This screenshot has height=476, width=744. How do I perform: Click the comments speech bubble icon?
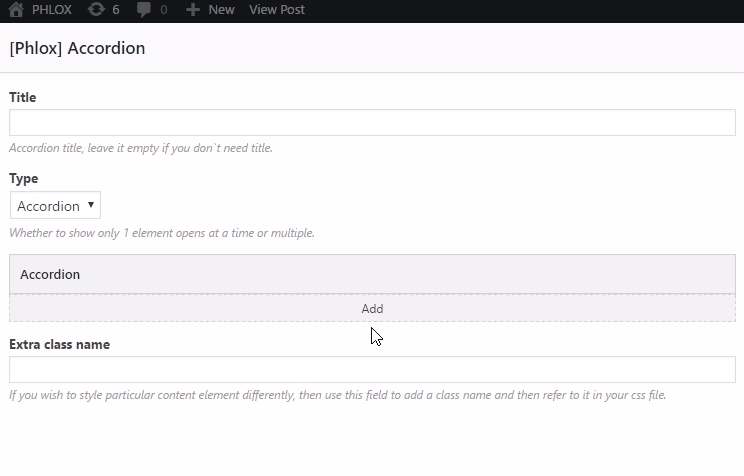pos(144,9)
